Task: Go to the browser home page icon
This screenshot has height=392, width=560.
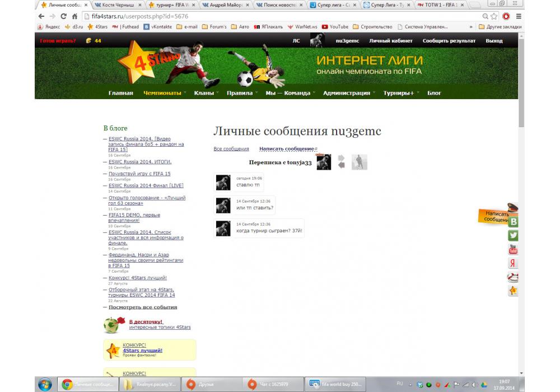Action: (x=74, y=16)
